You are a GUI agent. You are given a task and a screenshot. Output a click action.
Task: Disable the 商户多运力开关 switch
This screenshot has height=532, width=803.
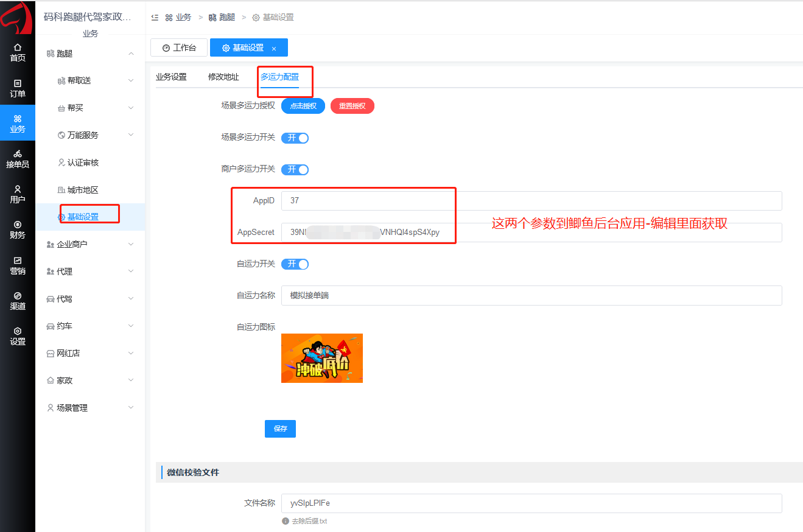click(295, 169)
